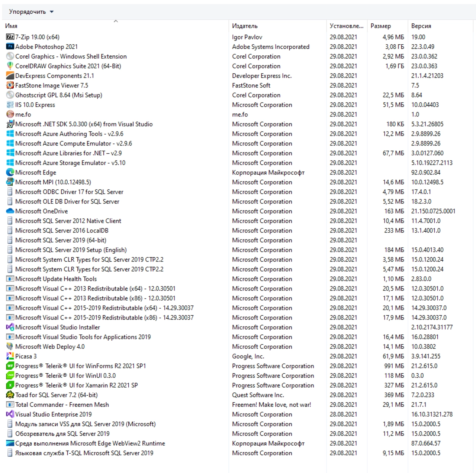Click the DevExpress Components 21.1 icon
This screenshot has height=473, width=476.
click(10, 75)
